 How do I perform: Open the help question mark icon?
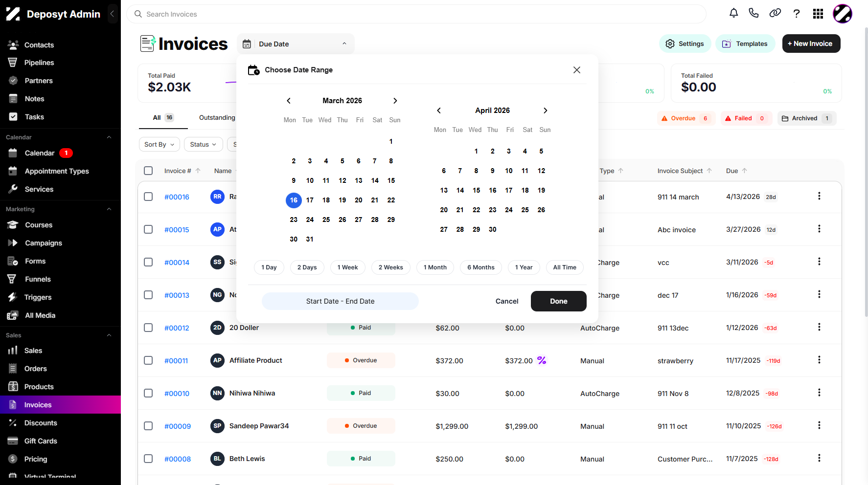797,14
